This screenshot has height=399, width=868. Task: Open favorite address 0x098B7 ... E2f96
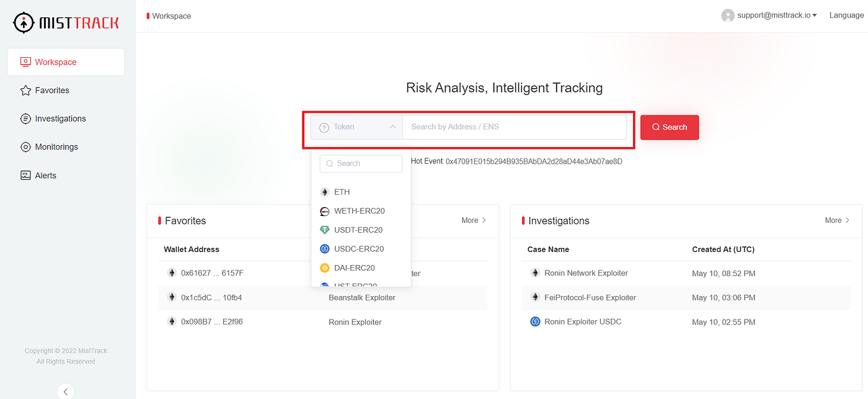(x=212, y=322)
